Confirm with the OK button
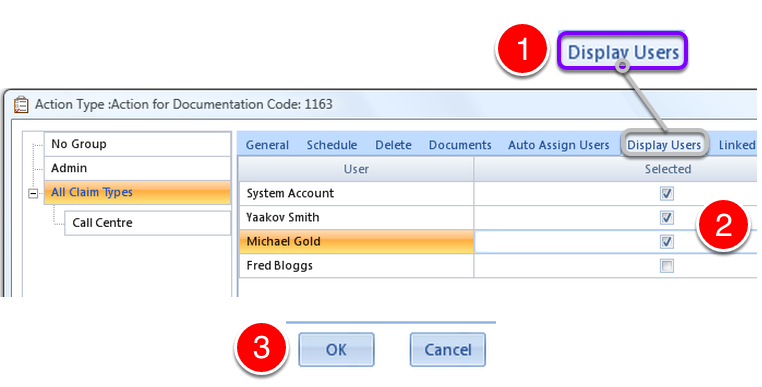 point(336,350)
